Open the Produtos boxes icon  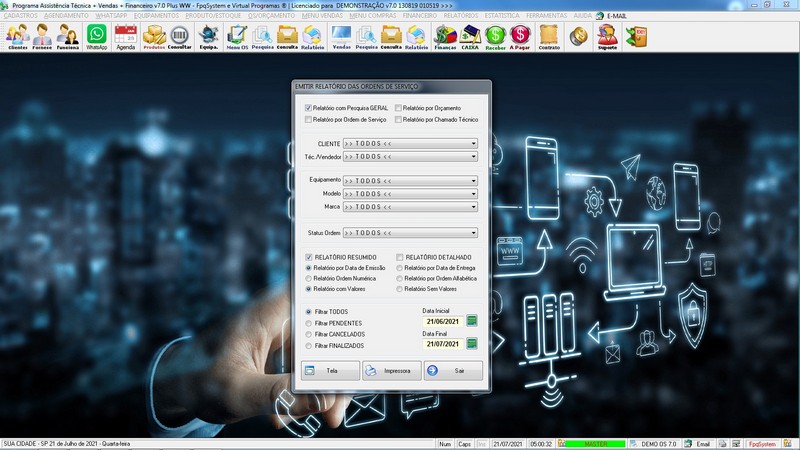(x=154, y=37)
